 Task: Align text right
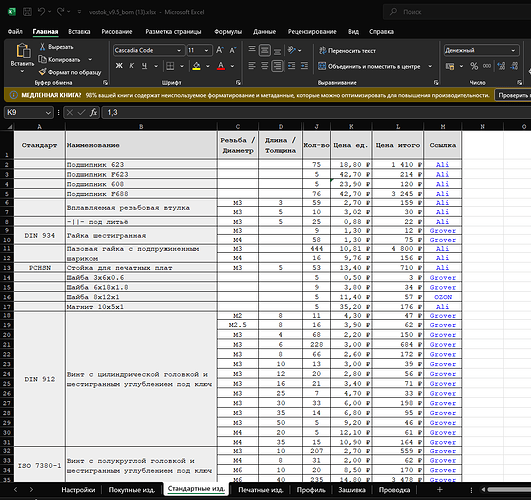click(277, 66)
